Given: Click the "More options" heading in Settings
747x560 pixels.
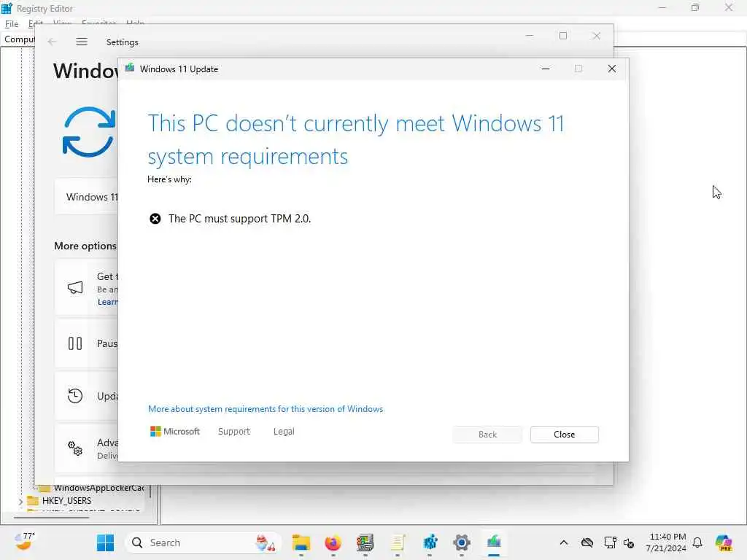Looking at the screenshot, I should [x=85, y=246].
